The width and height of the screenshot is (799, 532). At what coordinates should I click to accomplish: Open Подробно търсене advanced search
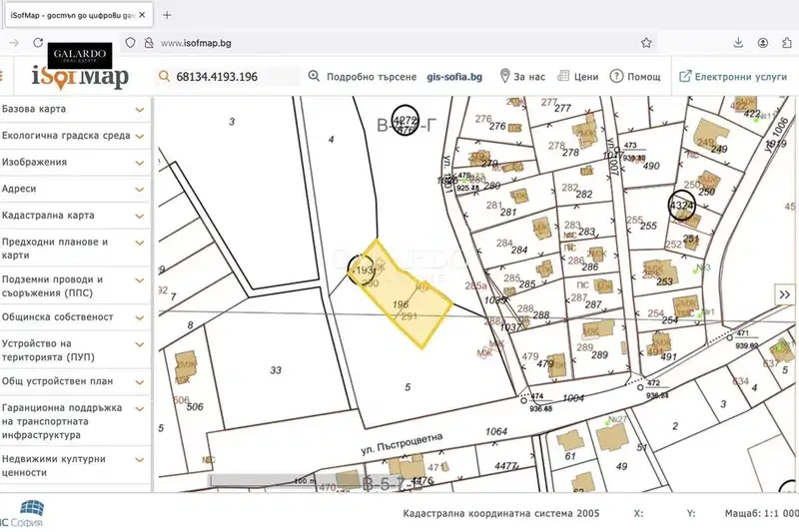363,77
